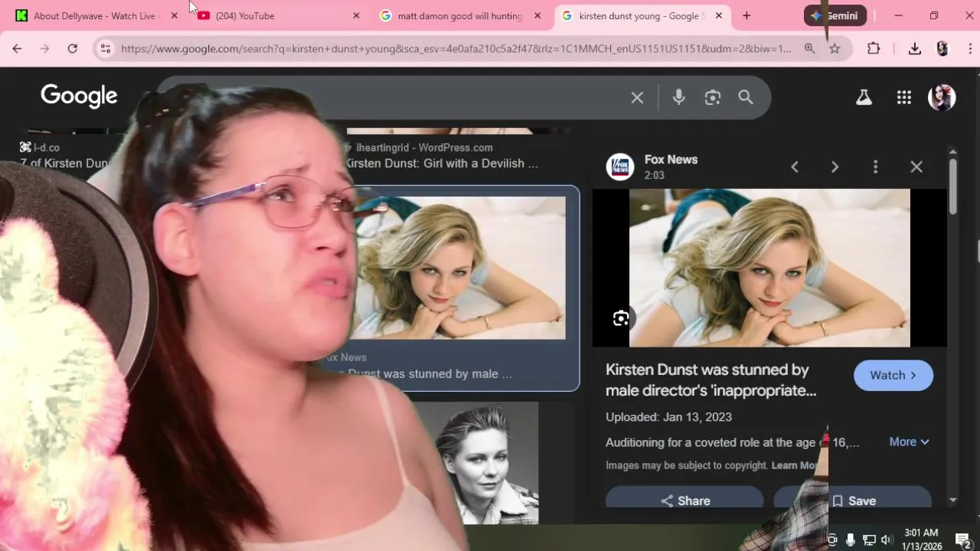Viewport: 980px width, 551px height.
Task: Reload the current page
Action: (72, 49)
